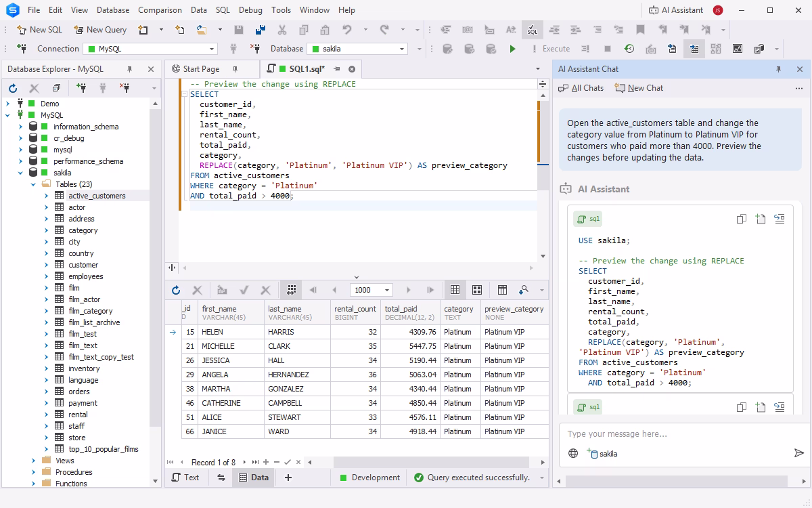Go to the next record in grid
Image resolution: width=812 pixels, height=508 pixels.
point(244,462)
